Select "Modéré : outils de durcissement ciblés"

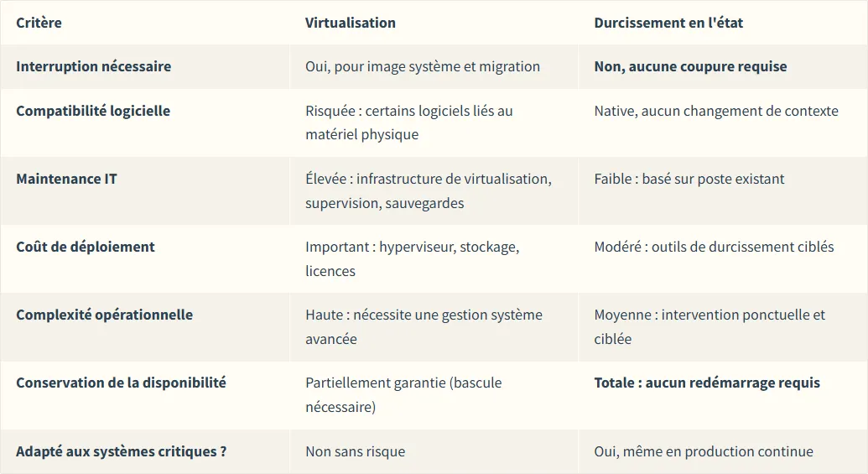click(x=714, y=247)
